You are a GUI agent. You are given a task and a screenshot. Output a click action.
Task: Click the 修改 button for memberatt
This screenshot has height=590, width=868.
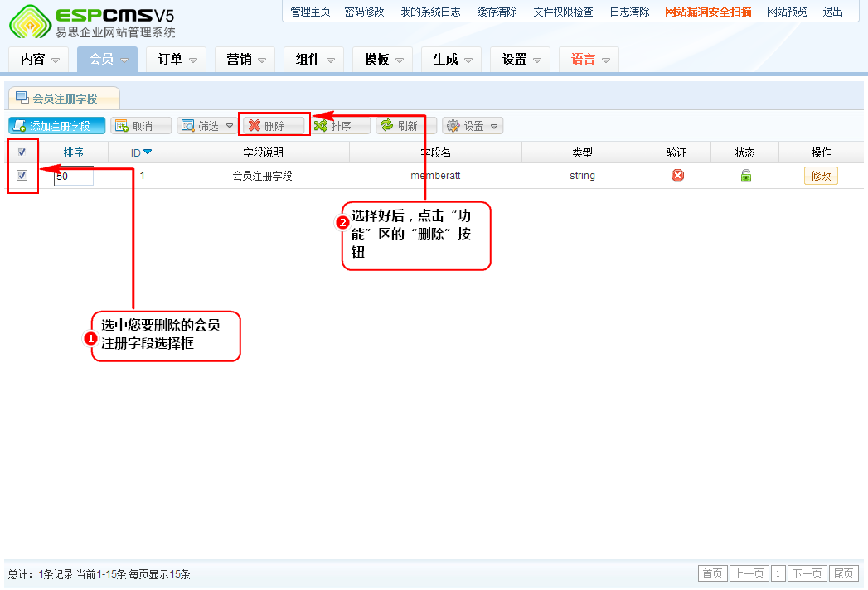[820, 176]
